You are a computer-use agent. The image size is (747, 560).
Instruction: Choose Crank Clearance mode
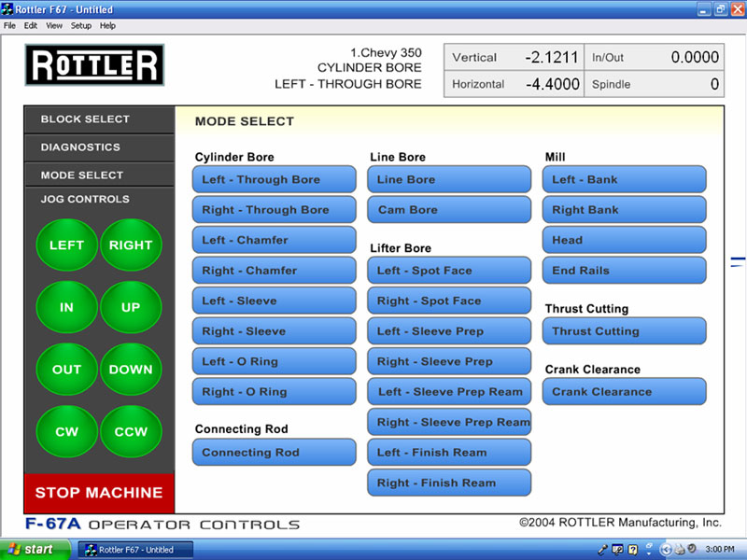pyautogui.click(x=624, y=392)
